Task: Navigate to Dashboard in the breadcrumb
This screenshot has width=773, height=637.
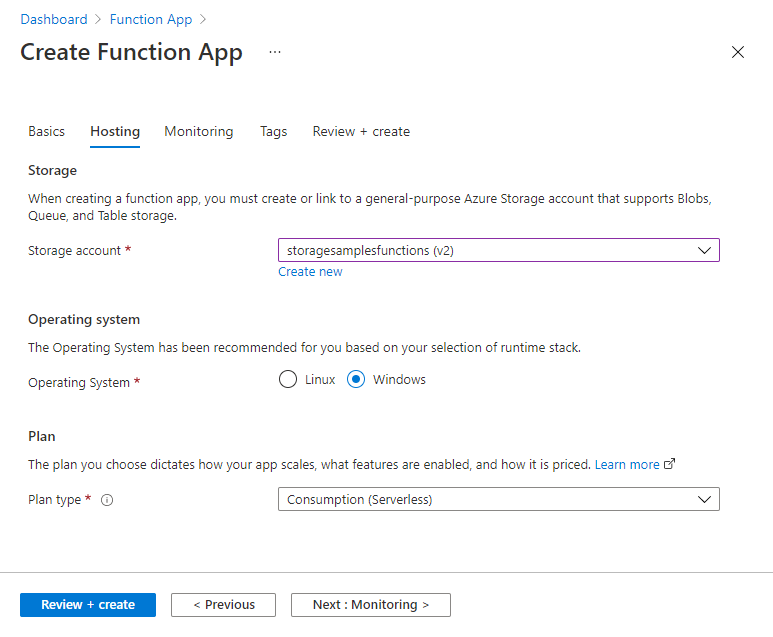Action: (51, 19)
